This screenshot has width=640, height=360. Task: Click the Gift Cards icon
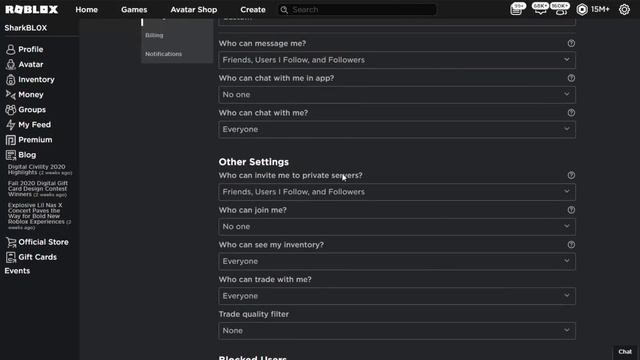pos(11,257)
